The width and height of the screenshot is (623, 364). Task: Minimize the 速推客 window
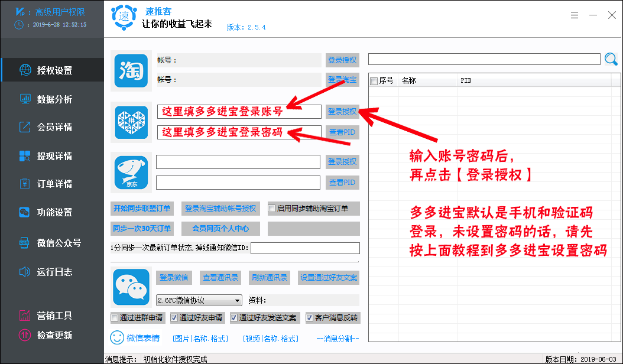coord(593,15)
